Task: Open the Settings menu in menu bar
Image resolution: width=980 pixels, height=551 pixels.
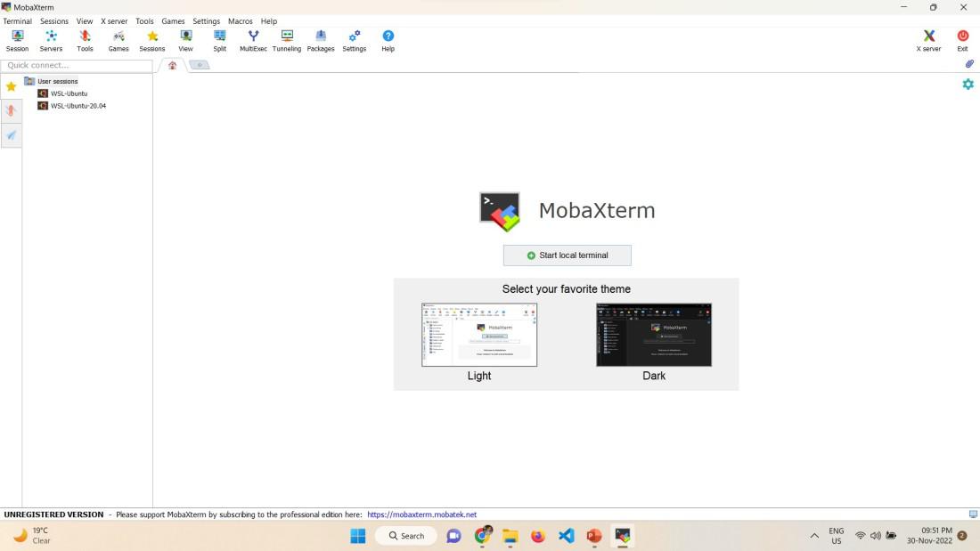Action: [207, 21]
